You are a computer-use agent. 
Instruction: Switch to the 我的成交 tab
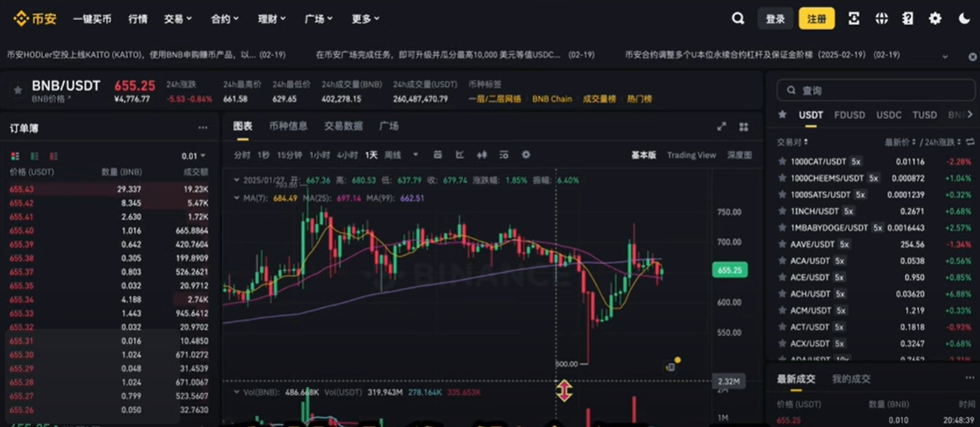coord(851,379)
